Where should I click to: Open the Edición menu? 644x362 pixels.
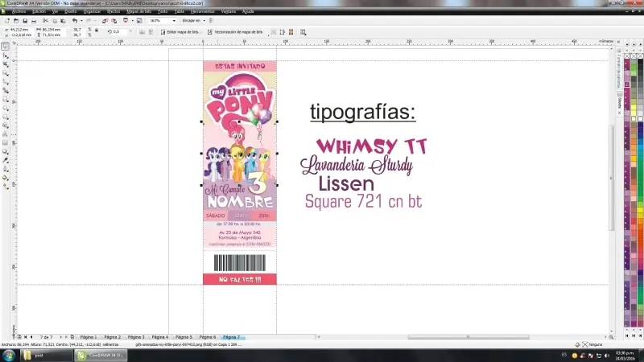click(x=39, y=11)
